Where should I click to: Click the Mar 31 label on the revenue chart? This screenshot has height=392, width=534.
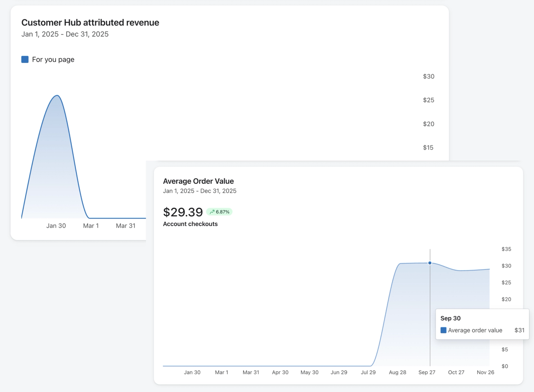click(125, 226)
